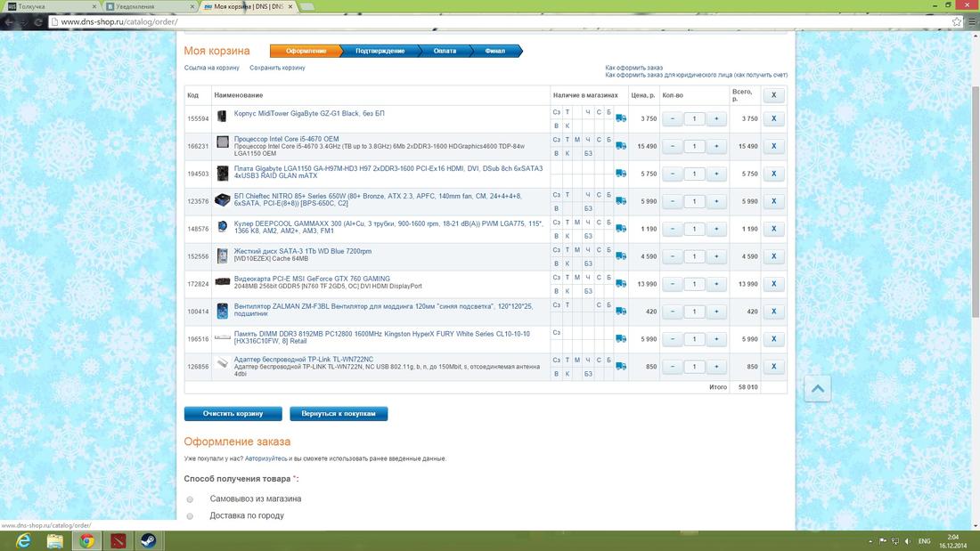Screen dimensions: 980x551
Task: Click delivery truck icon for DEEPCOOL GAMMAXX row
Action: click(621, 228)
